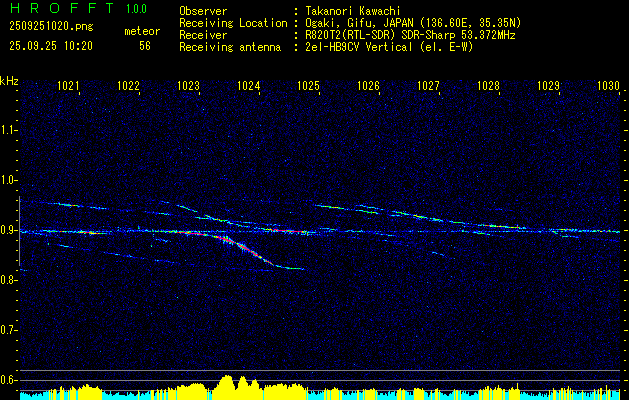The image size is (629, 400).
Task: Click the Receiving antenna label
Action: (230, 47)
